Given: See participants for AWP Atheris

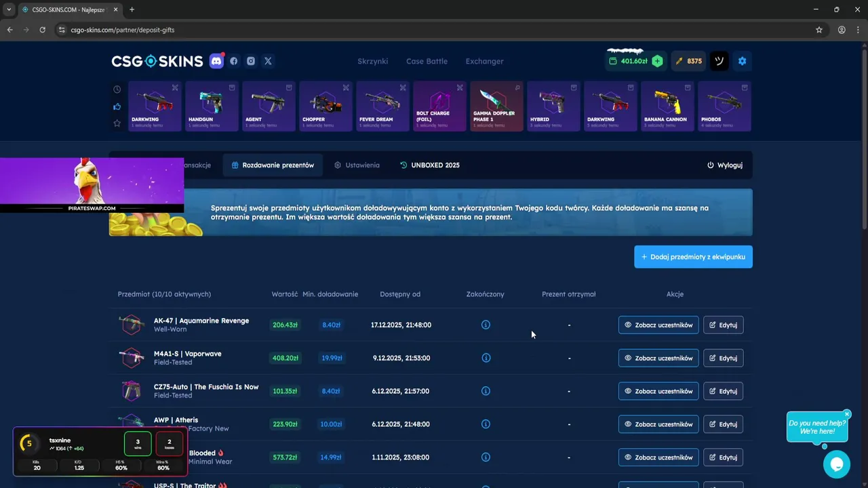Looking at the screenshot, I should pos(658,424).
